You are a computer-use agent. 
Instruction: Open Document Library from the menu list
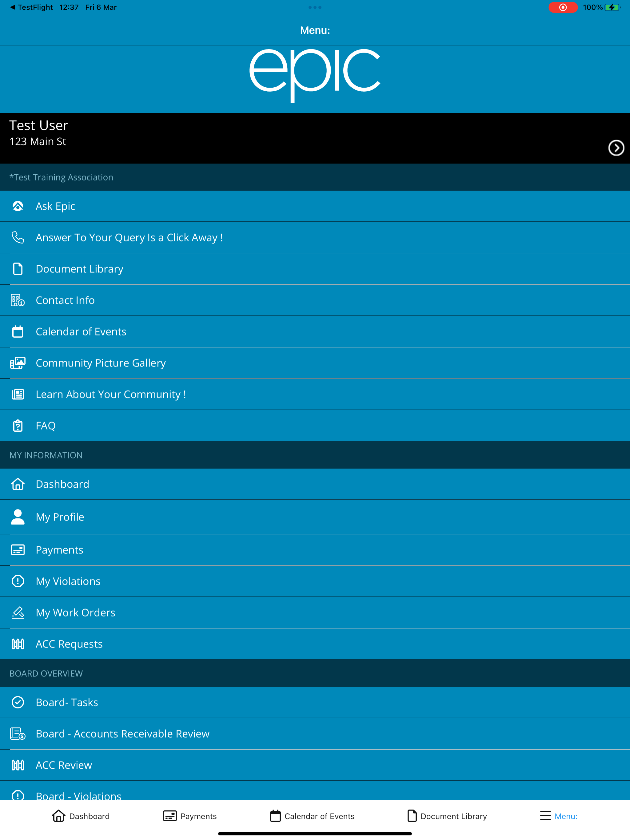coord(315,269)
